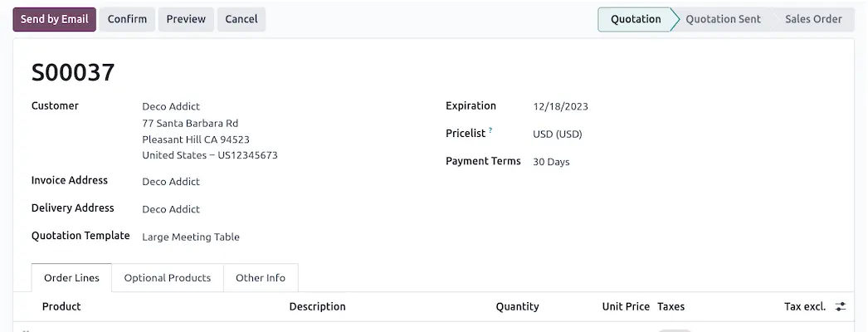This screenshot has width=868, height=332.
Task: Open Customer Deco Addict dropdown field
Action: pyautogui.click(x=171, y=106)
